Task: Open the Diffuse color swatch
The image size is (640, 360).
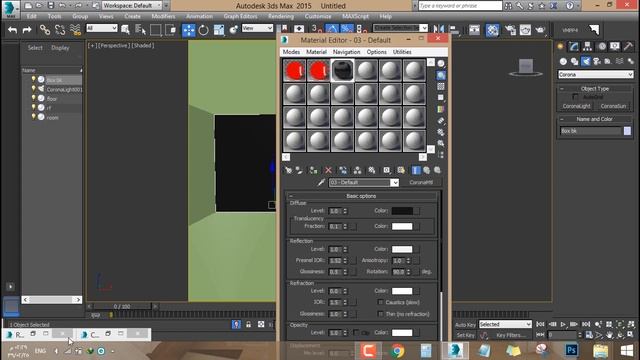Action: 402,211
